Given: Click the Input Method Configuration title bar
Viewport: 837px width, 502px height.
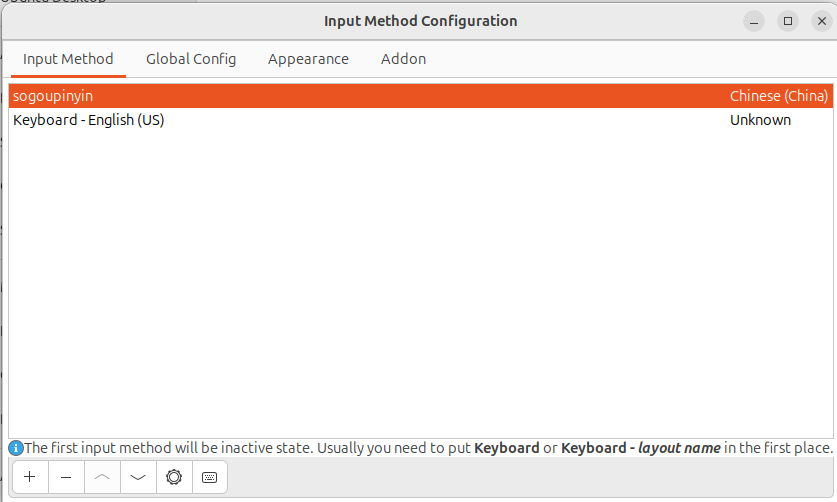Looking at the screenshot, I should (421, 21).
